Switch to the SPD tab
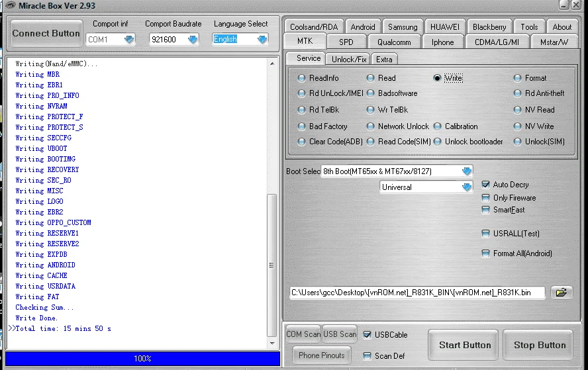 346,42
